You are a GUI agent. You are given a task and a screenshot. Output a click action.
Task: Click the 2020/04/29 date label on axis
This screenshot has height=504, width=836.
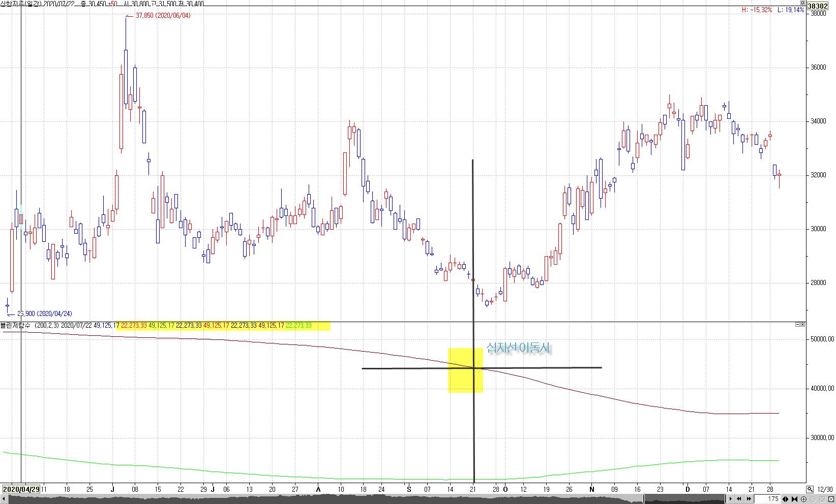[21, 489]
